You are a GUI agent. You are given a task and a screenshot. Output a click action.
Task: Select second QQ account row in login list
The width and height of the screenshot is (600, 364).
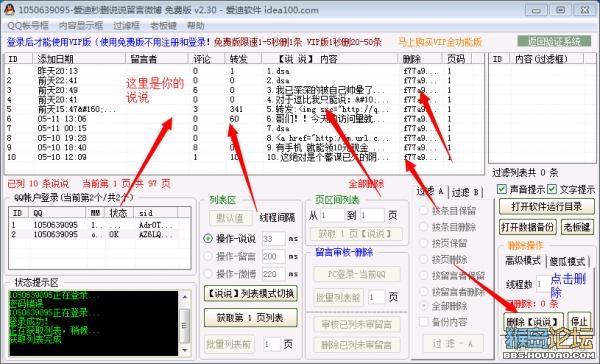click(99, 234)
